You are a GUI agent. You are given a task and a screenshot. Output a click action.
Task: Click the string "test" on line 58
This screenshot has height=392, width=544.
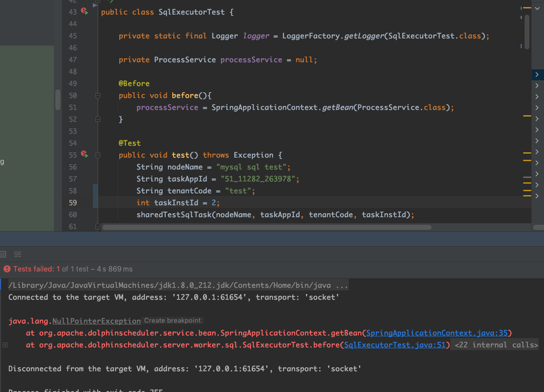[238, 191]
